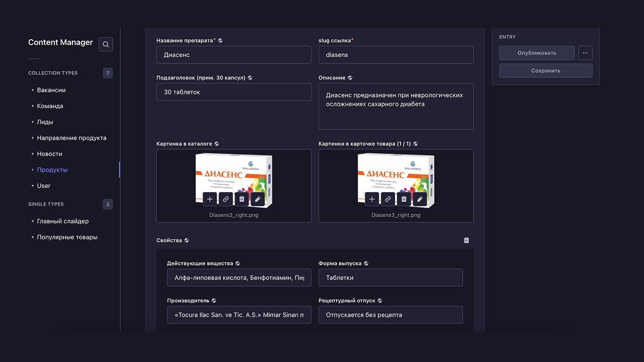Click the Сохранить button

tap(546, 70)
